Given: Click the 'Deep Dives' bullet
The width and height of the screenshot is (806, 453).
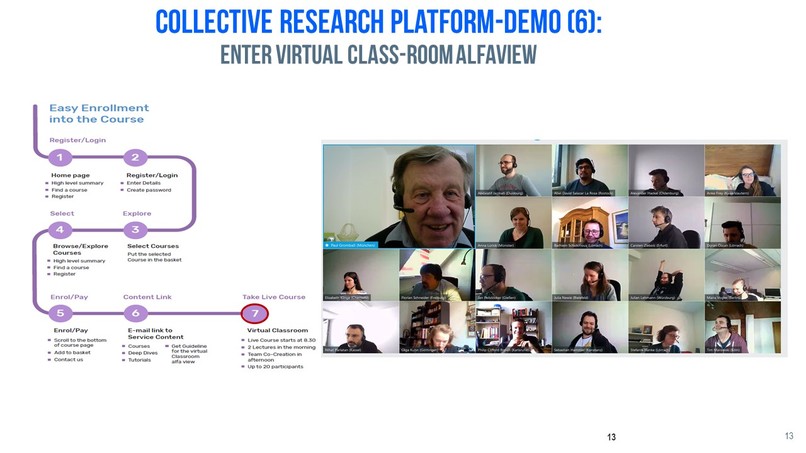Looking at the screenshot, I should click(143, 353).
